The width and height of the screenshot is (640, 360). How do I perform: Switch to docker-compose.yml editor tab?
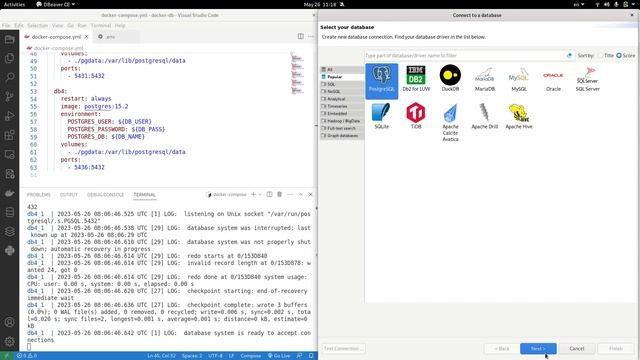click(x=56, y=37)
